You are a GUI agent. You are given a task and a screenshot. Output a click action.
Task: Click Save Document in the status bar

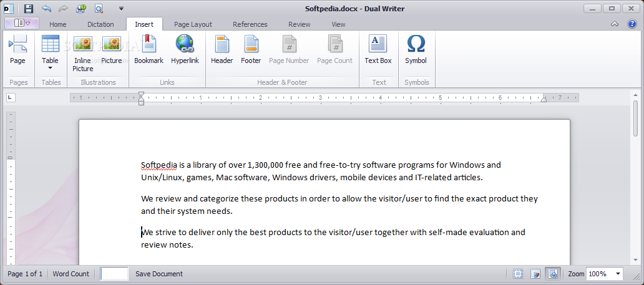[159, 274]
